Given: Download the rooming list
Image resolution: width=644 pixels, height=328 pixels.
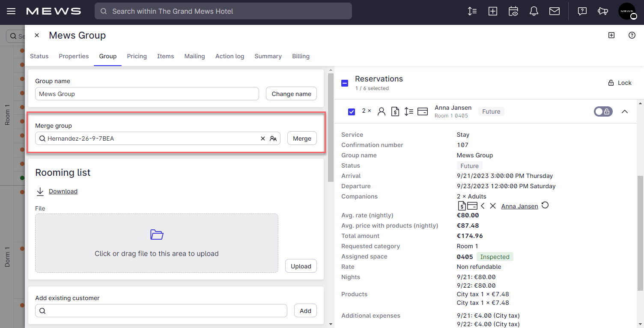Looking at the screenshot, I should (63, 191).
